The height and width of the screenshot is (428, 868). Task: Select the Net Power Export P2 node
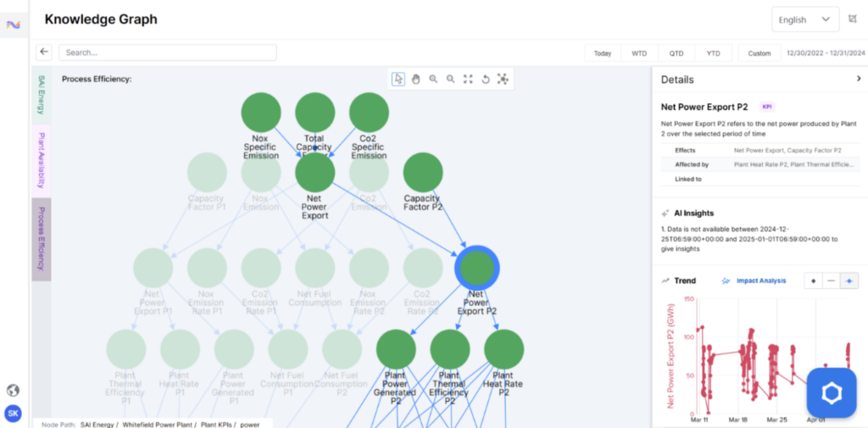[477, 268]
